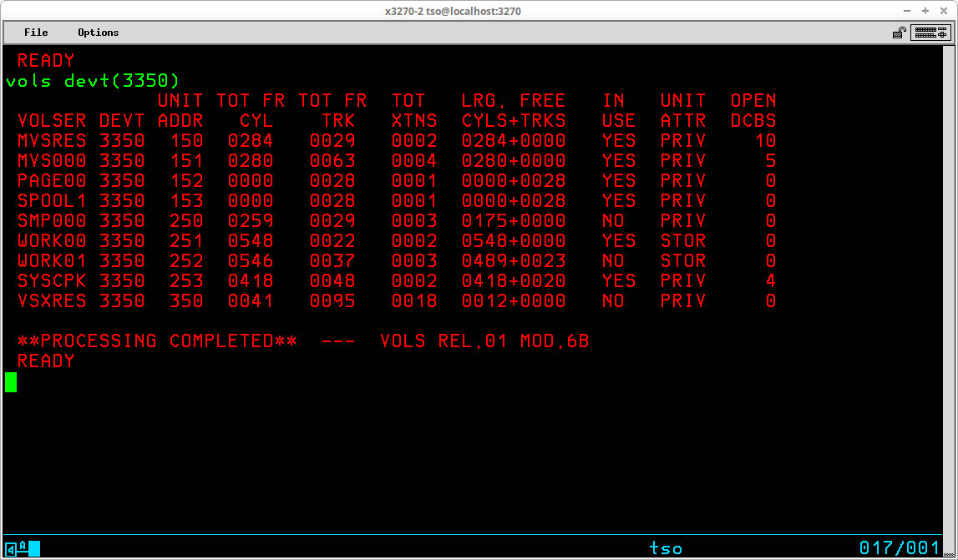Viewport: 958px width, 560px height.
Task: Click the open DCBS value 5
Action: tap(771, 160)
